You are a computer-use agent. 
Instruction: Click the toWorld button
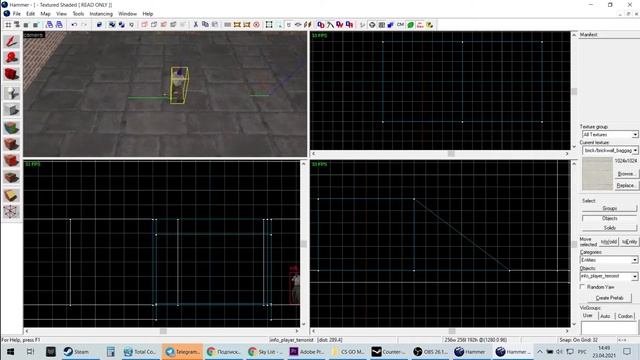coord(609,242)
